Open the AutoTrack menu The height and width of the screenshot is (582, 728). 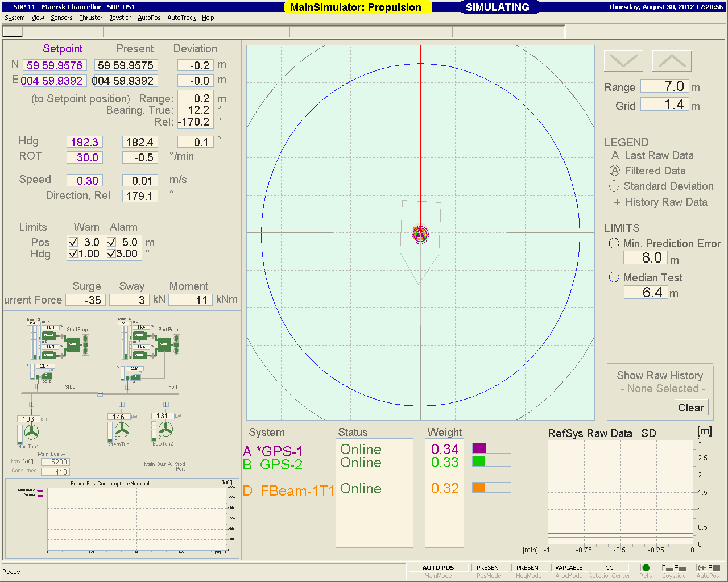point(181,18)
